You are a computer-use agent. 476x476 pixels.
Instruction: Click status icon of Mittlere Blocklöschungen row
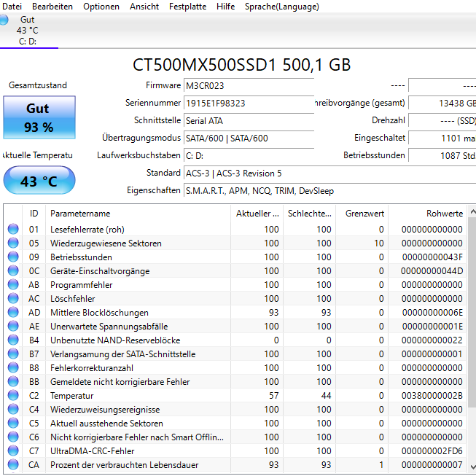pos(13,312)
